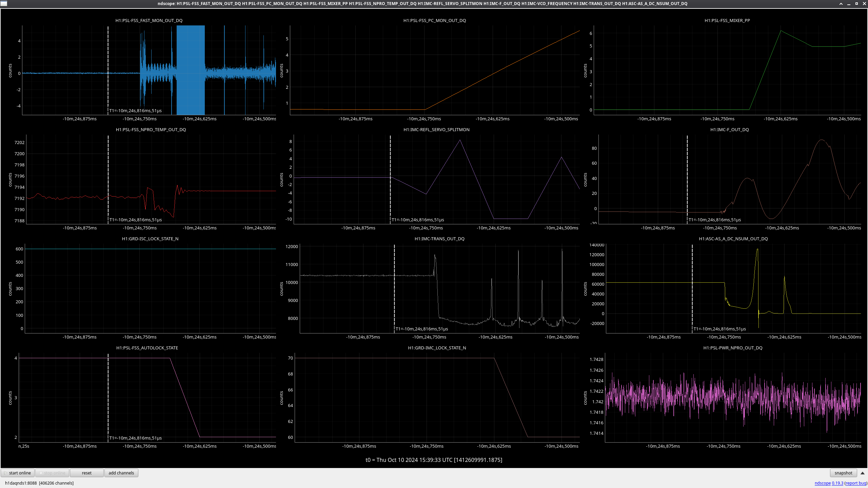This screenshot has height=488, width=868.
Task: Select the H1:ASC-AS_A_DC_NSUM_OUT_DQ plot title
Action: [733, 239]
